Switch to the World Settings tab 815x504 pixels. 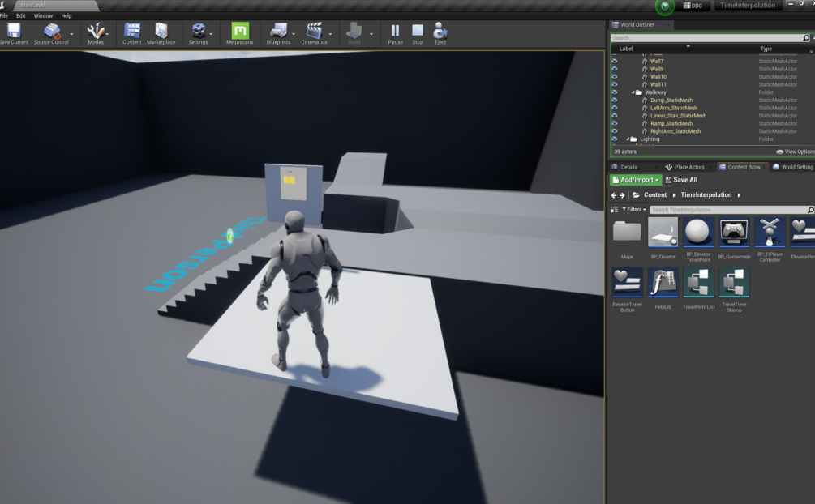pyautogui.click(x=792, y=167)
